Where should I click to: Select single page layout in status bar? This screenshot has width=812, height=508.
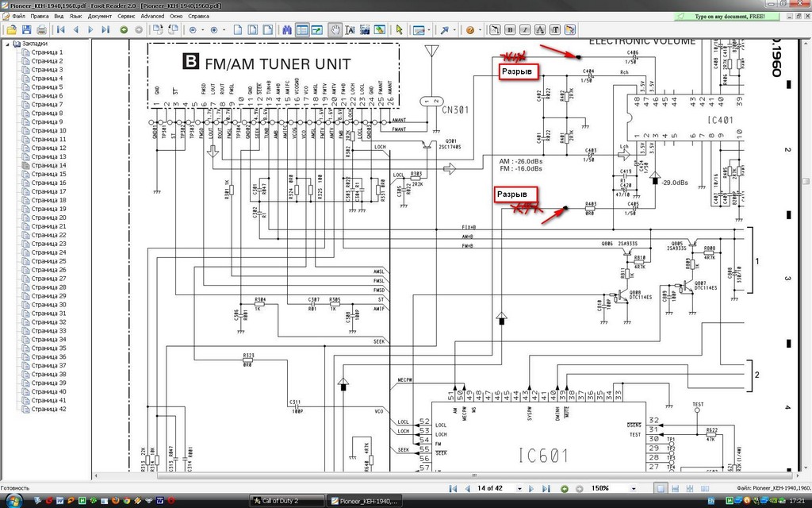[x=661, y=488]
